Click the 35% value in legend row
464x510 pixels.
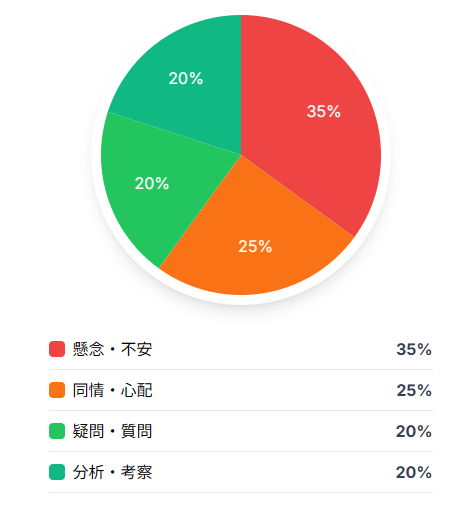click(414, 350)
